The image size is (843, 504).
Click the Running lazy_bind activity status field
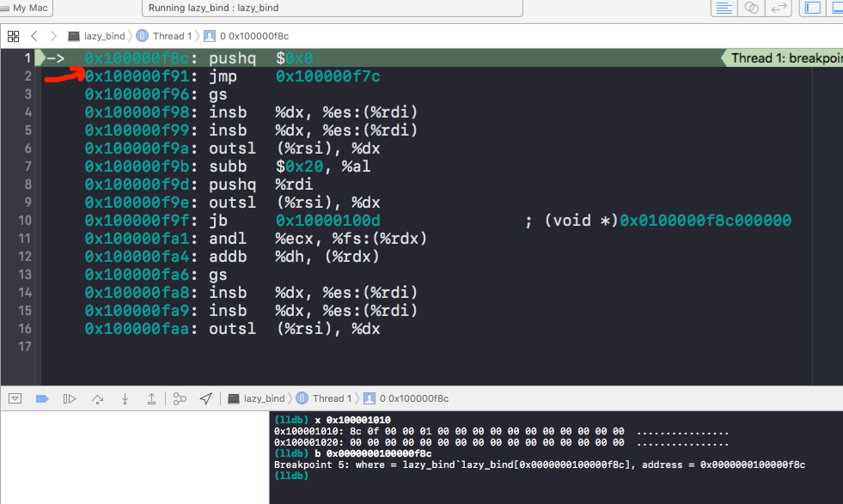[x=333, y=8]
